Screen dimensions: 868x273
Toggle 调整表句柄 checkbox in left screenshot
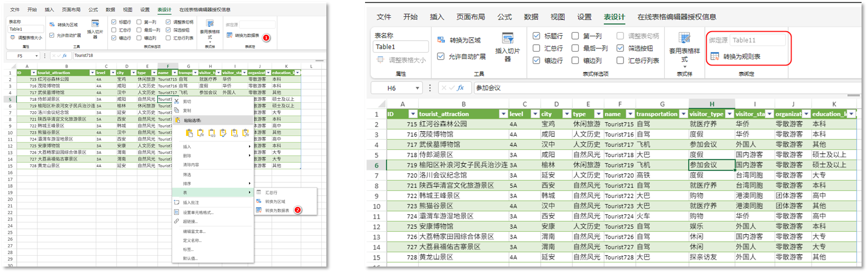tap(168, 22)
